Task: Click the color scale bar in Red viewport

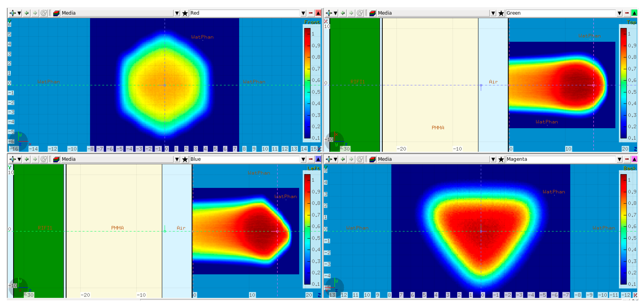Action: pyautogui.click(x=307, y=83)
